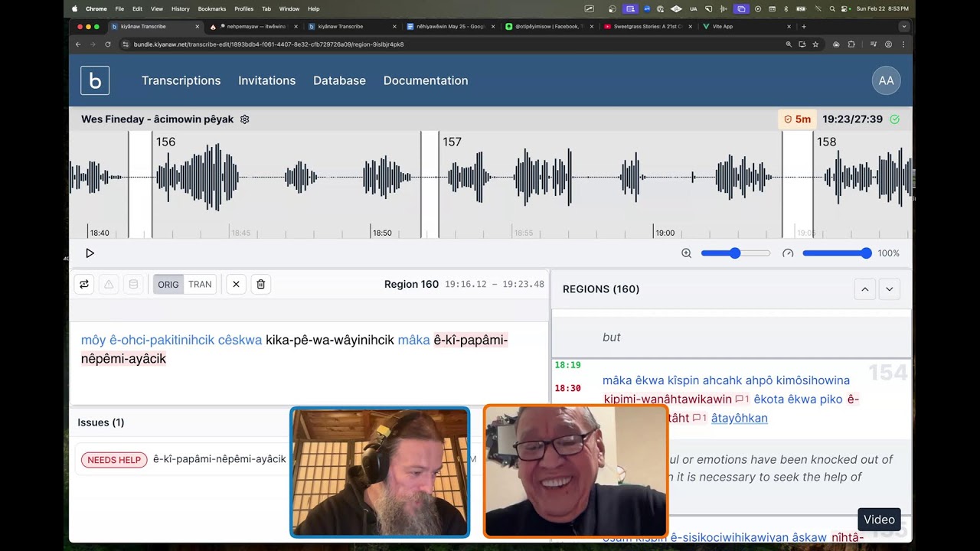Click the kiyânaw 'b' logo
This screenshot has width=980, height=551.
(95, 80)
